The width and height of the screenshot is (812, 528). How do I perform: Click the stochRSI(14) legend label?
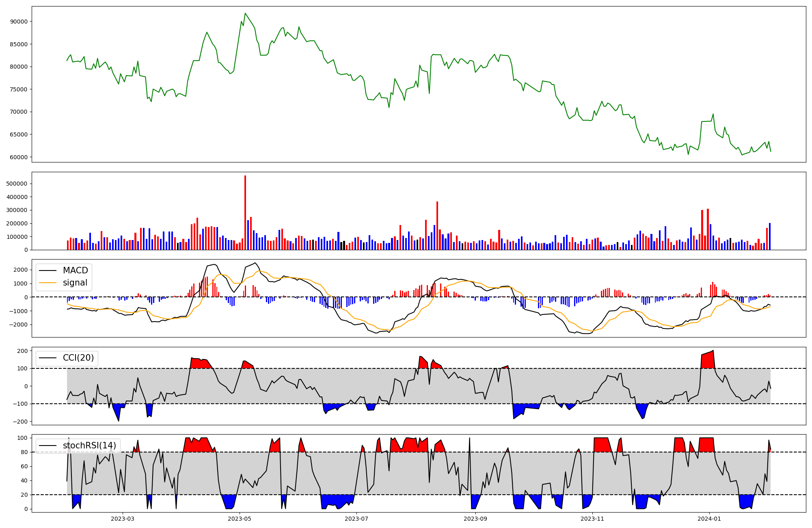coord(89,446)
